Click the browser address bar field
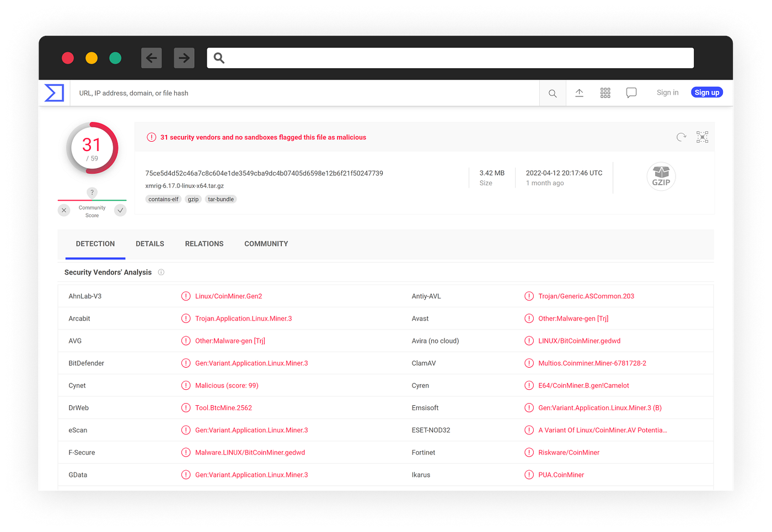 pyautogui.click(x=451, y=58)
